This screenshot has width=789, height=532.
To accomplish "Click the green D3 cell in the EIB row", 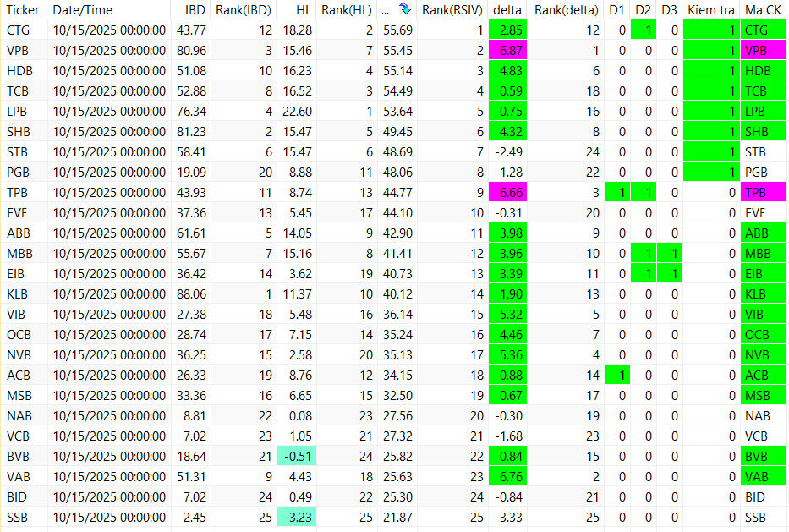I will 670,274.
